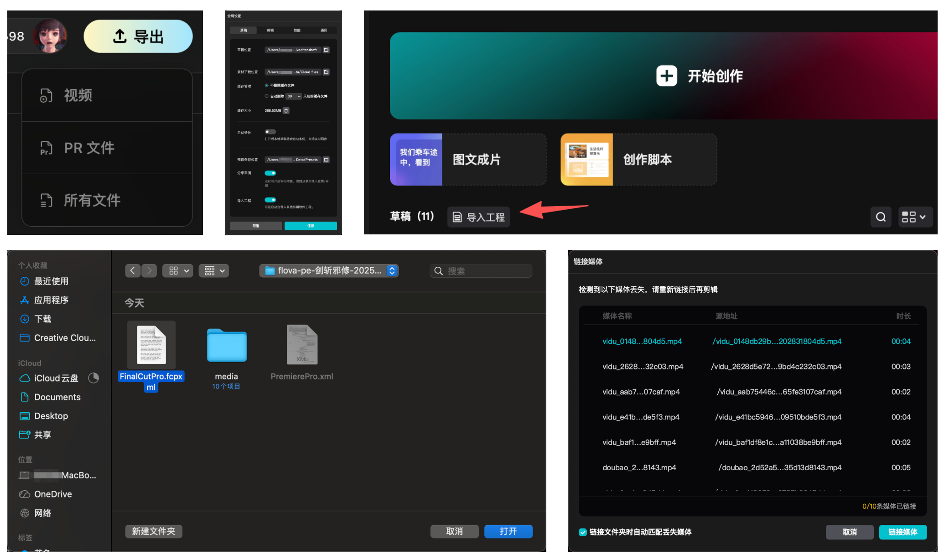Viewport: 944px width, 560px height.
Task: Go back with Finder's left arrow
Action: [x=133, y=270]
